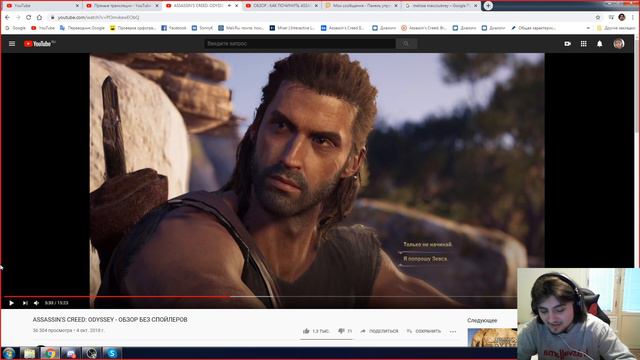Expand the hidden bookmarks chevron
640x360 pixels.
click(588, 28)
